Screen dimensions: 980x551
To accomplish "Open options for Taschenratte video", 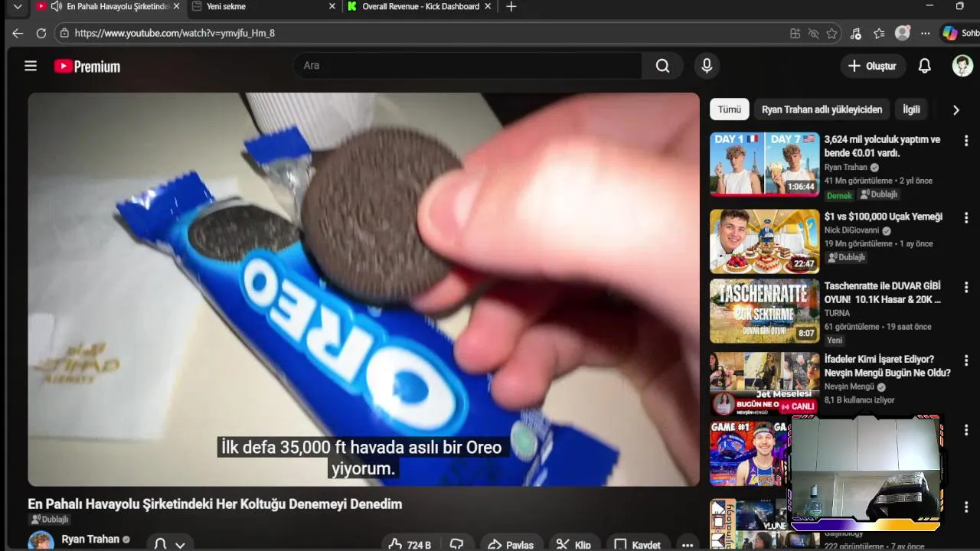I will tap(966, 288).
